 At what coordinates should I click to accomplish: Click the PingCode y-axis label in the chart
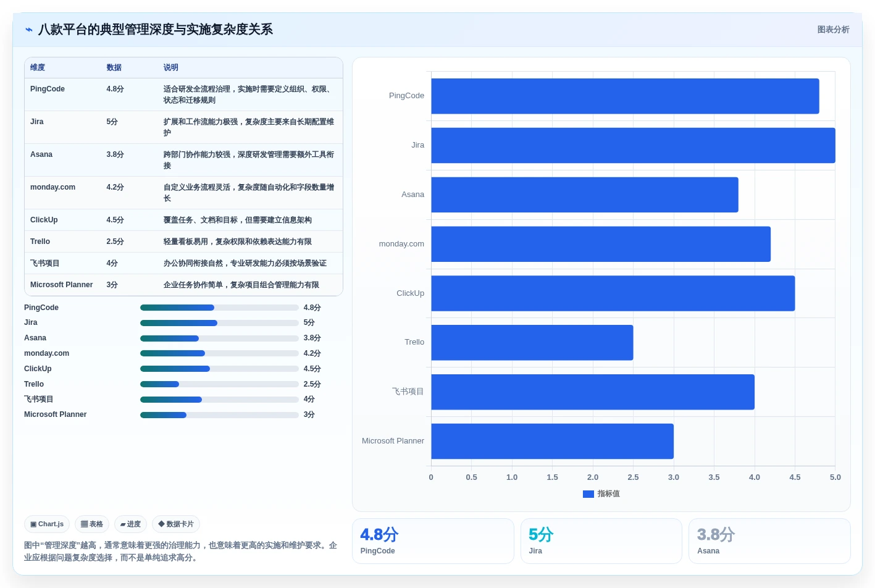(406, 96)
